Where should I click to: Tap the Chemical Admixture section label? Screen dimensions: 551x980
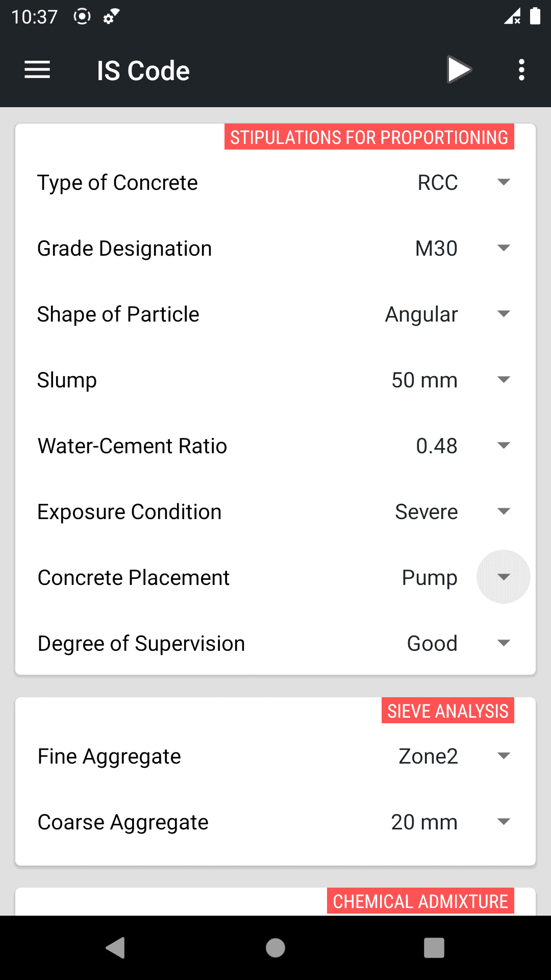click(420, 901)
